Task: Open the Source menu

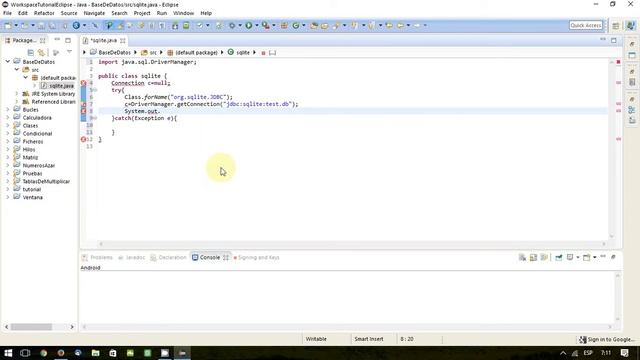Action: pyautogui.click(x=69, y=13)
